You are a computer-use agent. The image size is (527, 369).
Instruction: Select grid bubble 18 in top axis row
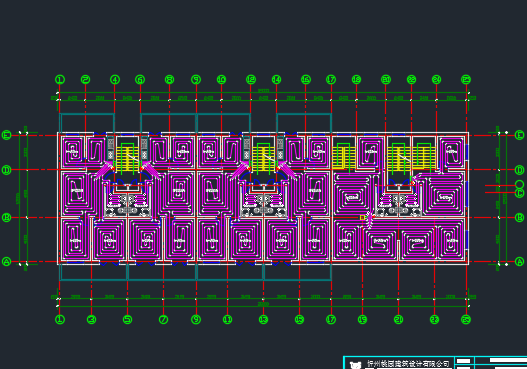[x=356, y=80]
